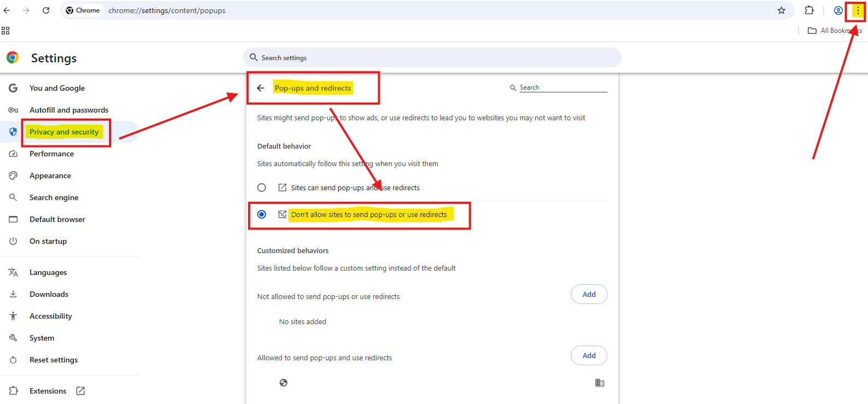Viewport: 868px width, 404px height.
Task: Bookmark this page with star icon
Action: point(782,10)
